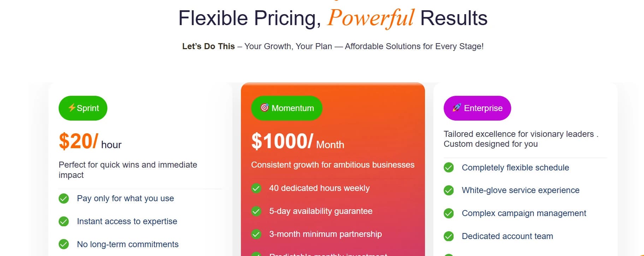Click the 3-month minimum partnership feature
Image resolution: width=644 pixels, height=256 pixels.
pyautogui.click(x=325, y=234)
